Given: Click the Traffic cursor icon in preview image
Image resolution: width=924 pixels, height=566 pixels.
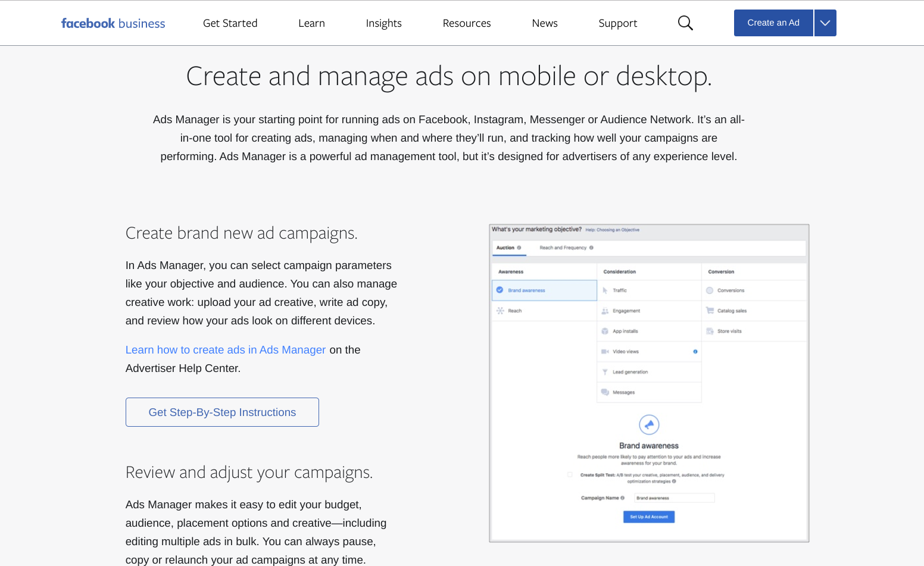Looking at the screenshot, I should click(x=605, y=290).
